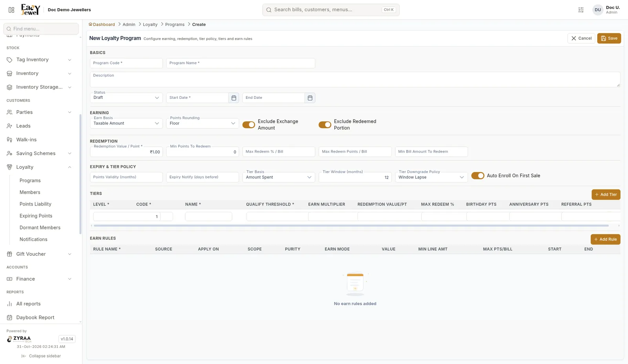Click the Gift Voucher gift icon
Viewport: 628px width, 364px height.
[9, 254]
